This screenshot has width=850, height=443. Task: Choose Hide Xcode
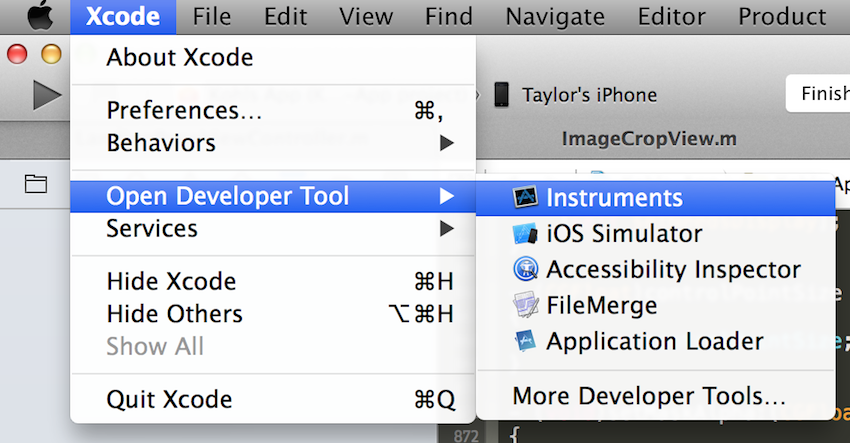273,281
